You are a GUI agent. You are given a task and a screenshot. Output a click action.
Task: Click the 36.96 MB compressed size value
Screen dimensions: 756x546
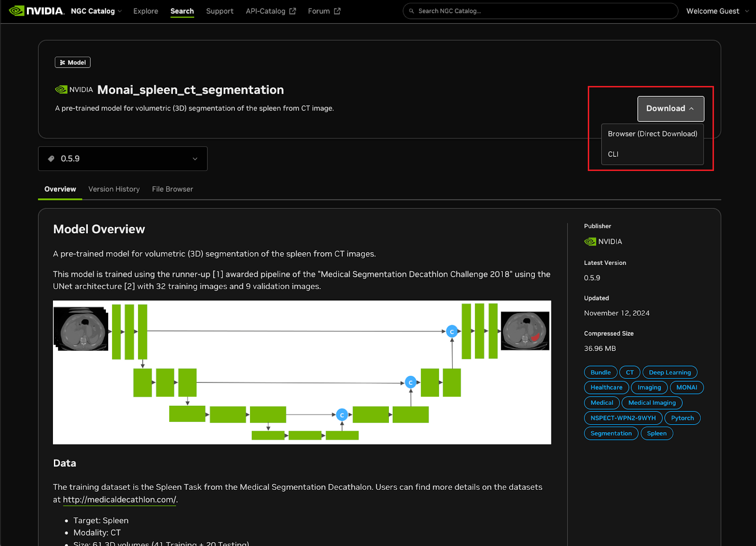[600, 349]
